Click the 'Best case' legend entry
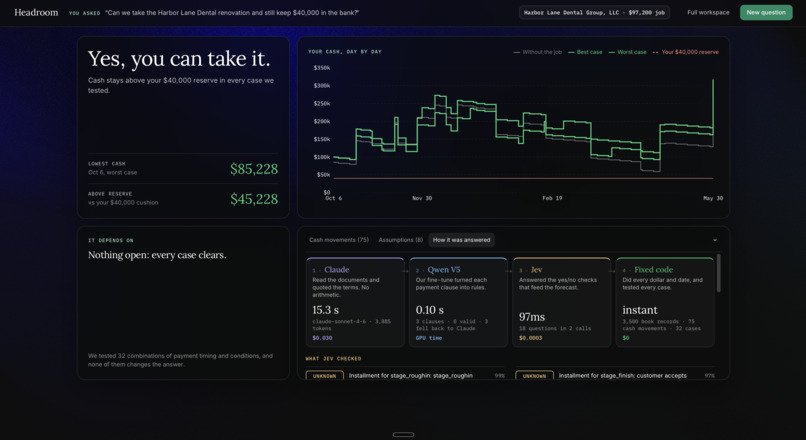This screenshot has width=806, height=440. pos(585,52)
